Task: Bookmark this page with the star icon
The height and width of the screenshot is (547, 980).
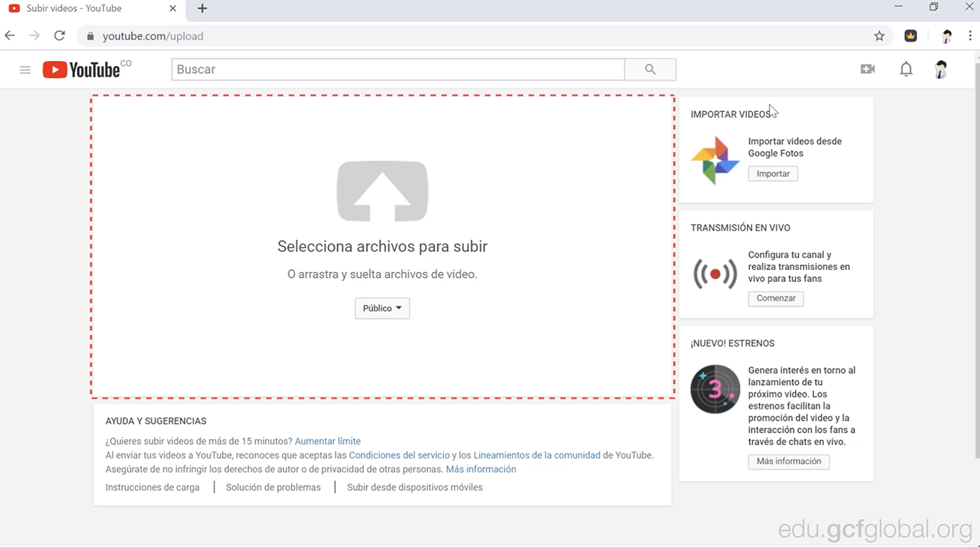Action: (879, 36)
